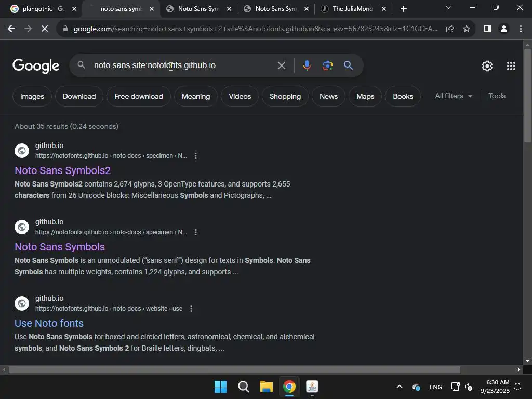The image size is (532, 399).
Task: Open File Explorer from taskbar
Action: pyautogui.click(x=267, y=387)
